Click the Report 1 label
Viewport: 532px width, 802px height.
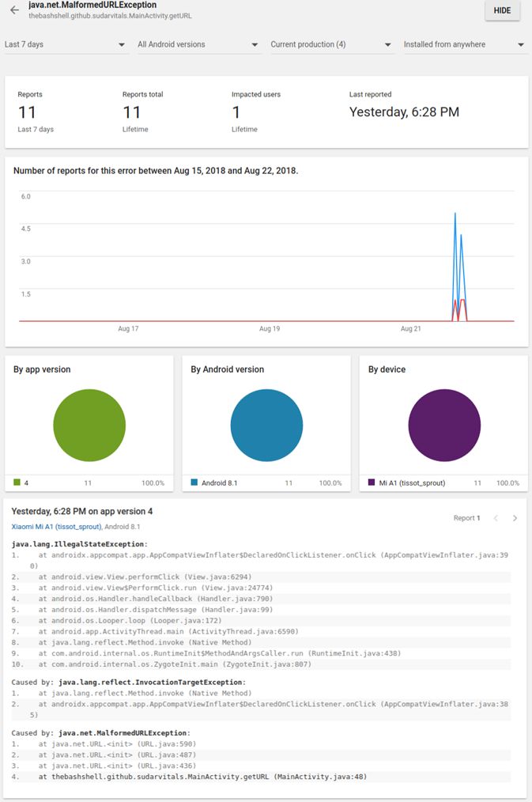[466, 518]
